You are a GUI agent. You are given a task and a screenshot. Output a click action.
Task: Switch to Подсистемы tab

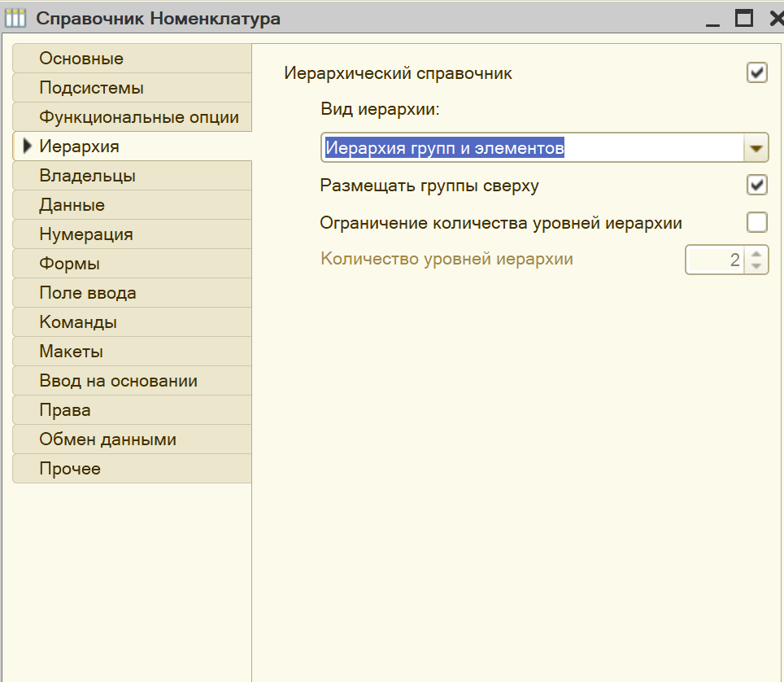[132, 88]
